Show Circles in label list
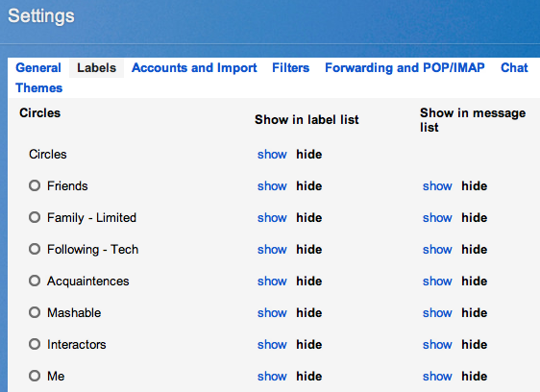The width and height of the screenshot is (540, 392). [272, 155]
